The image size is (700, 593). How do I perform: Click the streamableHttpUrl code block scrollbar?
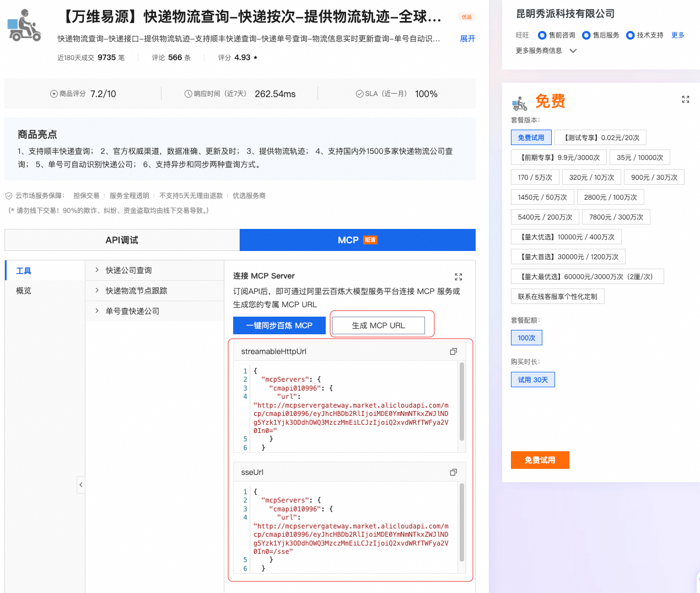[x=462, y=402]
